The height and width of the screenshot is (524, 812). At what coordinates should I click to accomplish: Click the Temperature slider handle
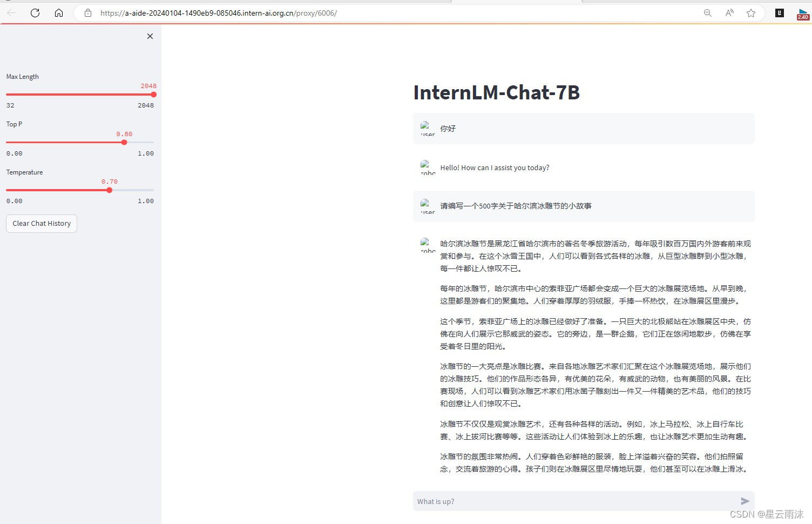point(110,190)
